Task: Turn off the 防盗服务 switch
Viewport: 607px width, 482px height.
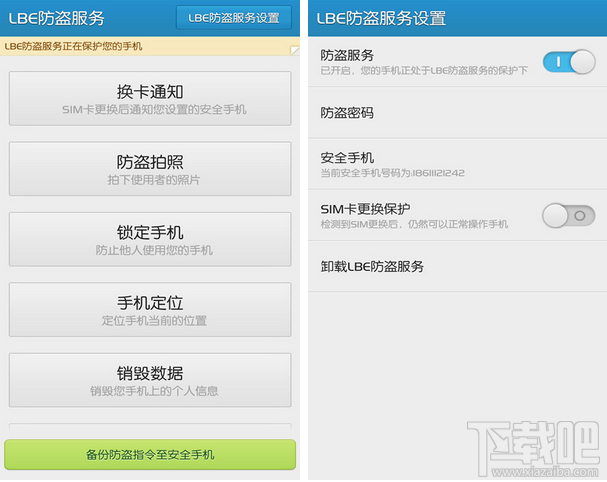Action: pyautogui.click(x=569, y=62)
